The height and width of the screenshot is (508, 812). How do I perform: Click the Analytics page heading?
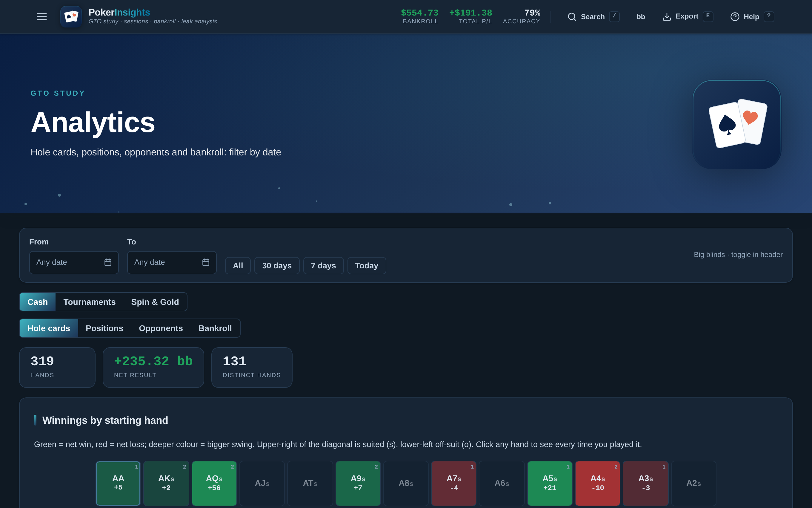point(93,123)
